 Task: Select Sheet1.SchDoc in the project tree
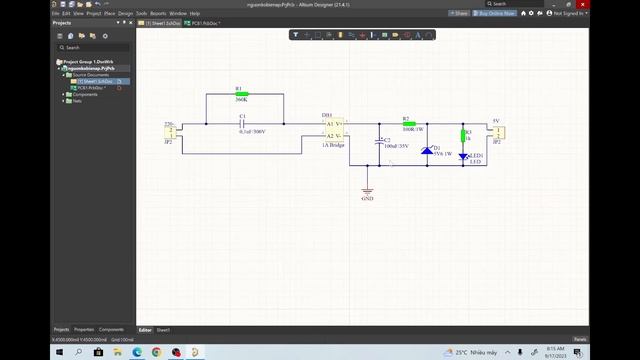pyautogui.click(x=95, y=82)
